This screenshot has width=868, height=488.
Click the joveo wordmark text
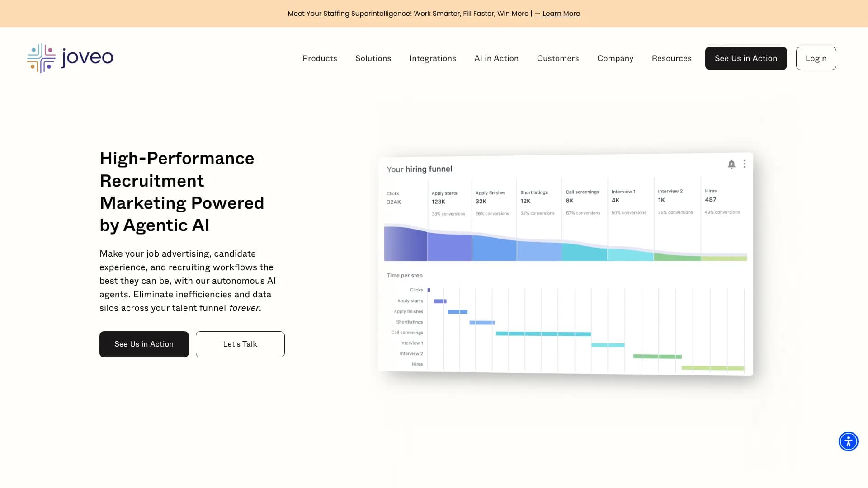click(87, 57)
